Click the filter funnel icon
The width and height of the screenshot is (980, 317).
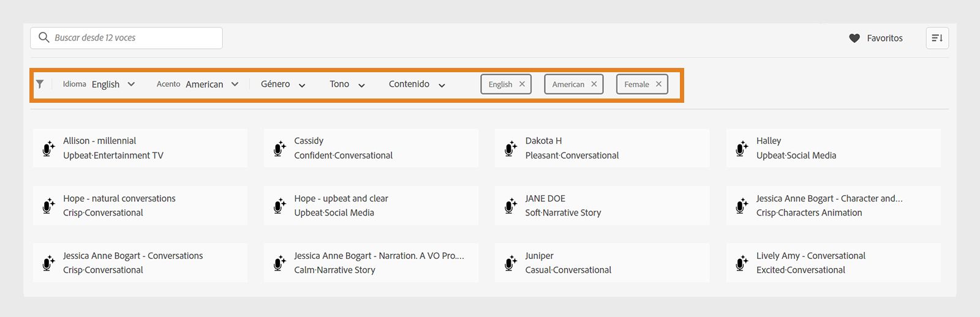(x=40, y=84)
